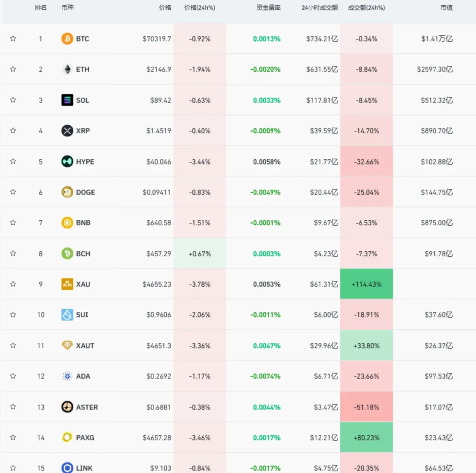
Task: Click ADA funding rate -0.0074%
Action: coord(265,376)
